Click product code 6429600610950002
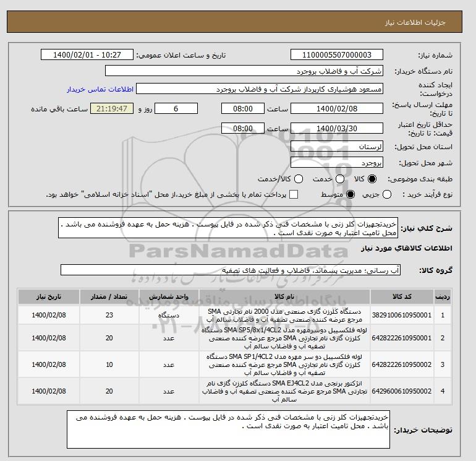This screenshot has width=476, height=461. (402, 391)
